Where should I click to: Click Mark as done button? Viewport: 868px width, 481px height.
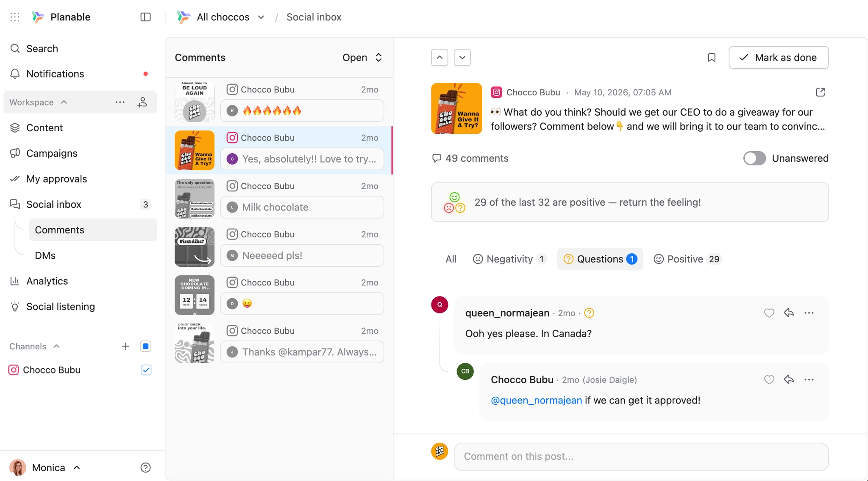(779, 58)
